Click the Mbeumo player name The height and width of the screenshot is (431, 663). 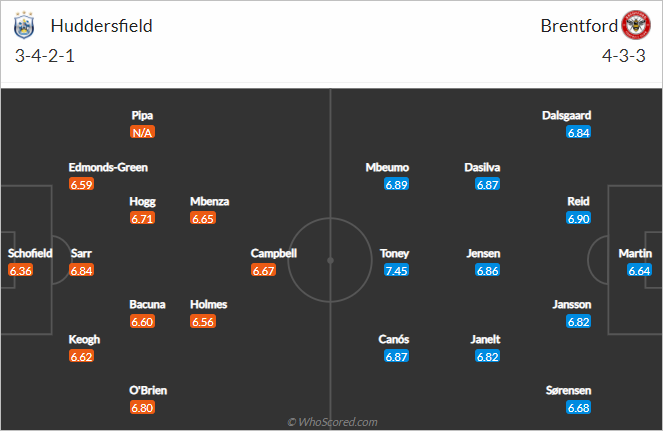387,167
